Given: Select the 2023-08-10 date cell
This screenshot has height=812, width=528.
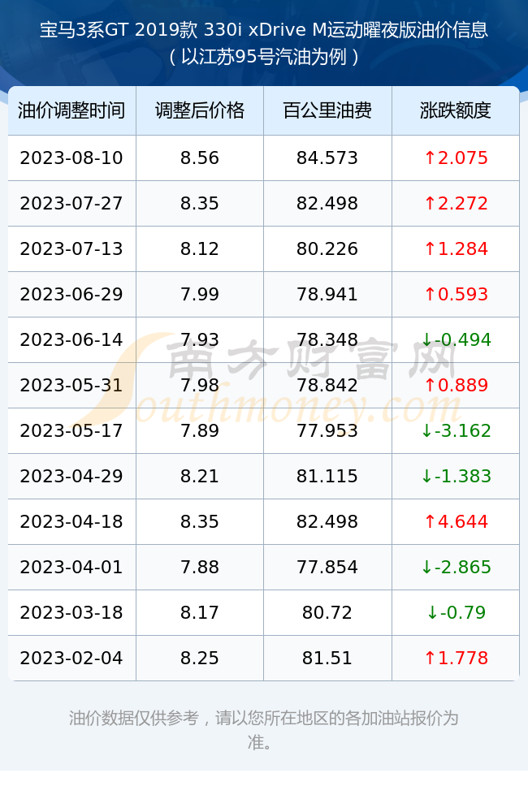Looking at the screenshot, I should (x=71, y=158).
